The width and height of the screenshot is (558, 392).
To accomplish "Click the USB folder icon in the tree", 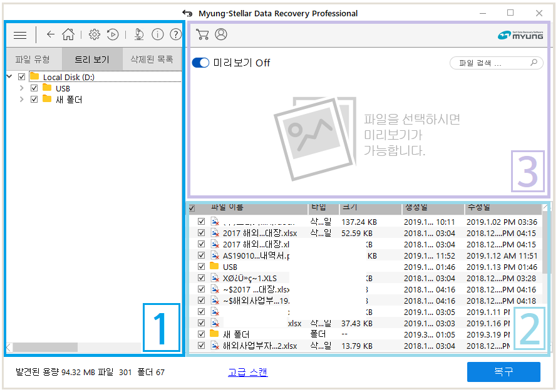I will click(47, 88).
